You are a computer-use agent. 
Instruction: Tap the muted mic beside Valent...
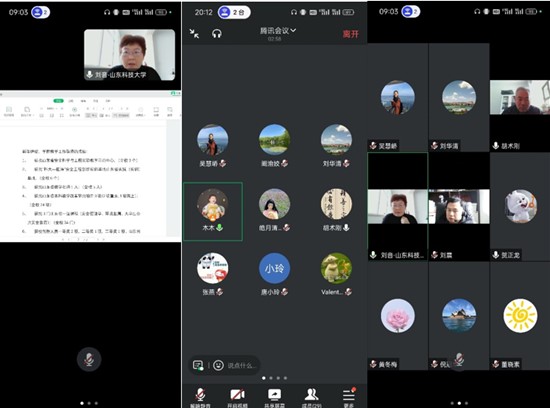[348, 292]
